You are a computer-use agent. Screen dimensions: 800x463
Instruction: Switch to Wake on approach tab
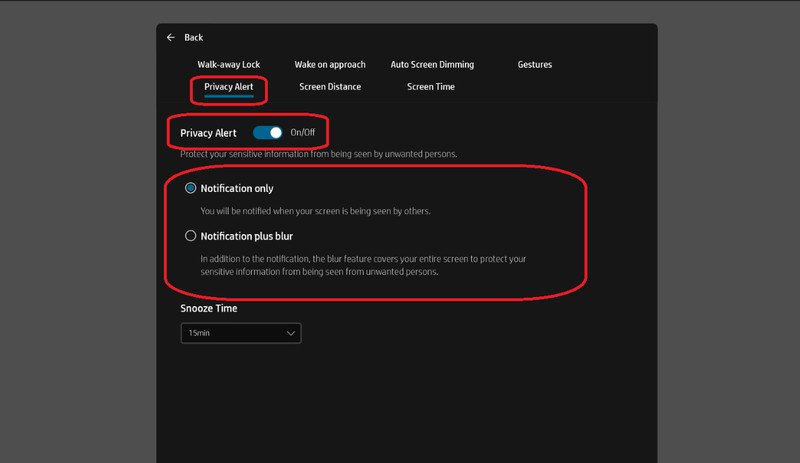click(x=330, y=65)
